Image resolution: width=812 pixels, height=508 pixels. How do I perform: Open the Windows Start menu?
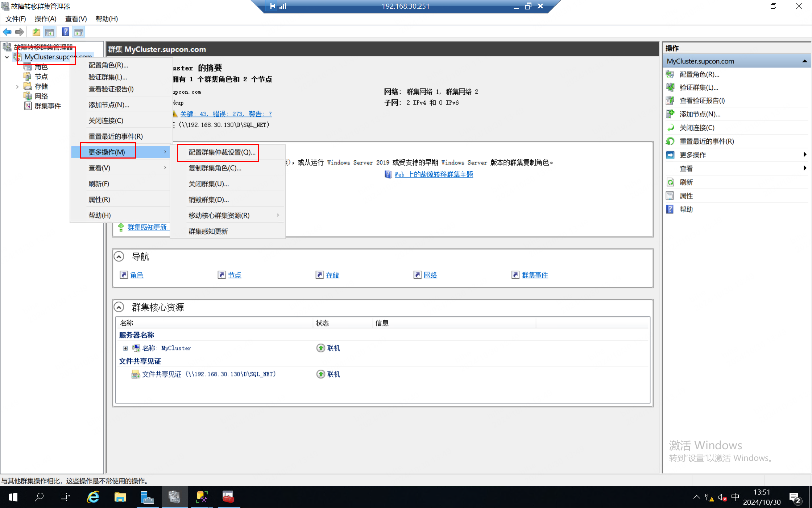[x=13, y=497]
